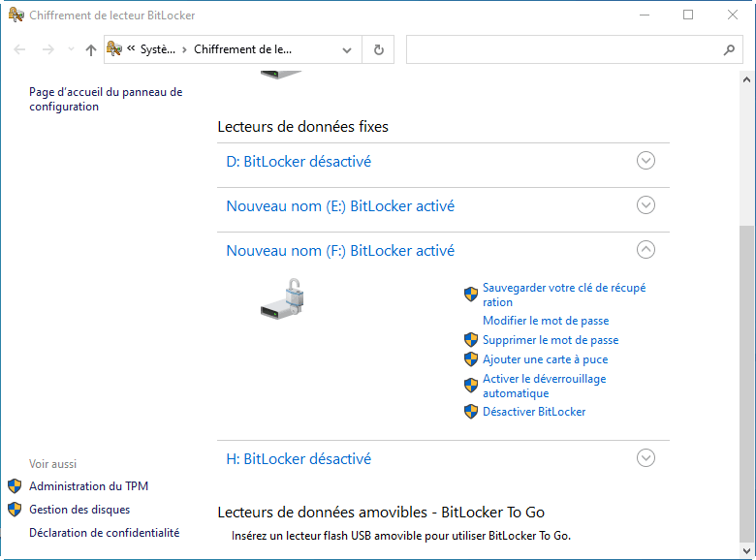
Task: Click the search magnifier icon
Action: tap(729, 50)
